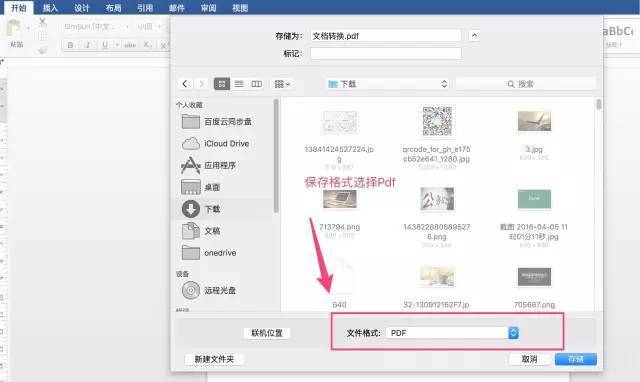This screenshot has height=382, width=640.
Task: Open the 小四 font size dropdown
Action: click(x=149, y=27)
